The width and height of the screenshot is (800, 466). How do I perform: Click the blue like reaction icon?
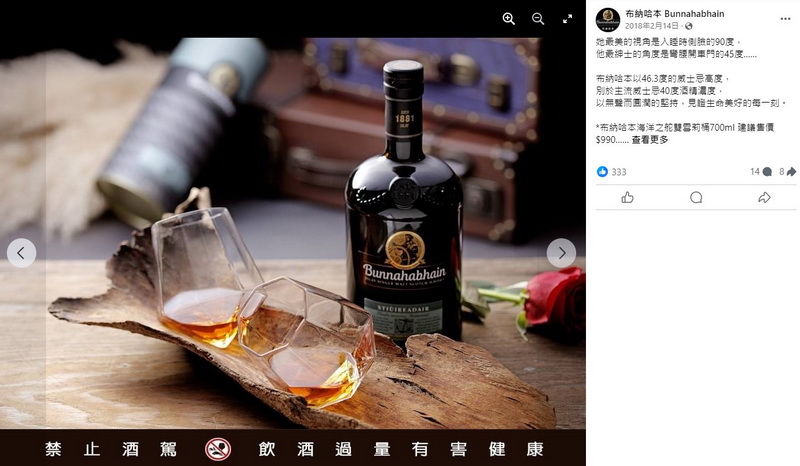click(603, 171)
